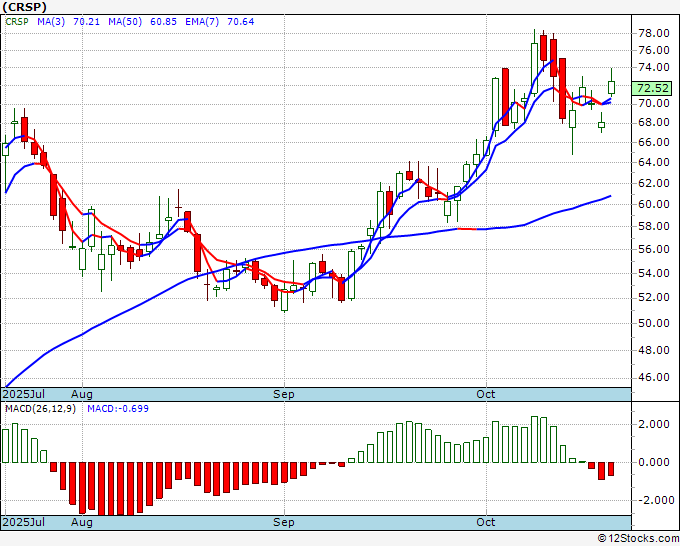Click the rightmost green candlestick on price chart

pyautogui.click(x=611, y=87)
